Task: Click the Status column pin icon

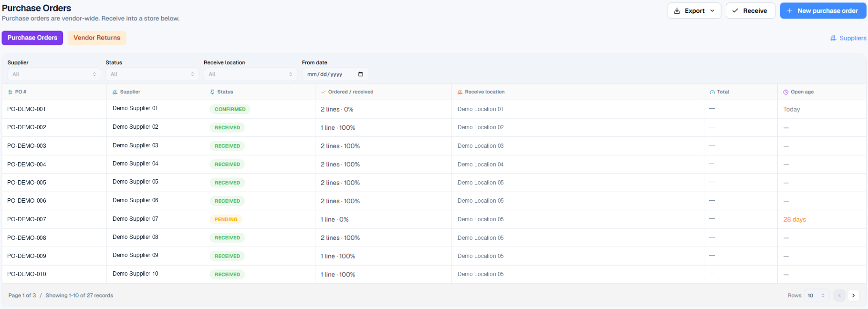Action: [x=212, y=92]
